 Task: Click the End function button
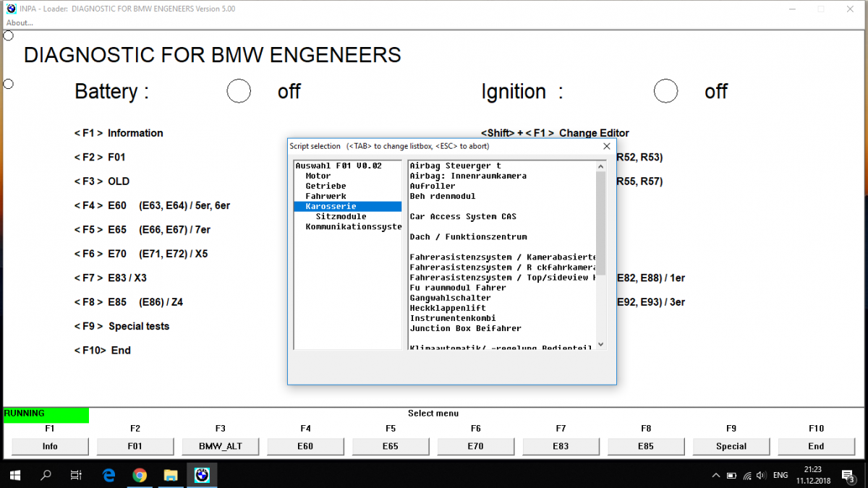(816, 446)
